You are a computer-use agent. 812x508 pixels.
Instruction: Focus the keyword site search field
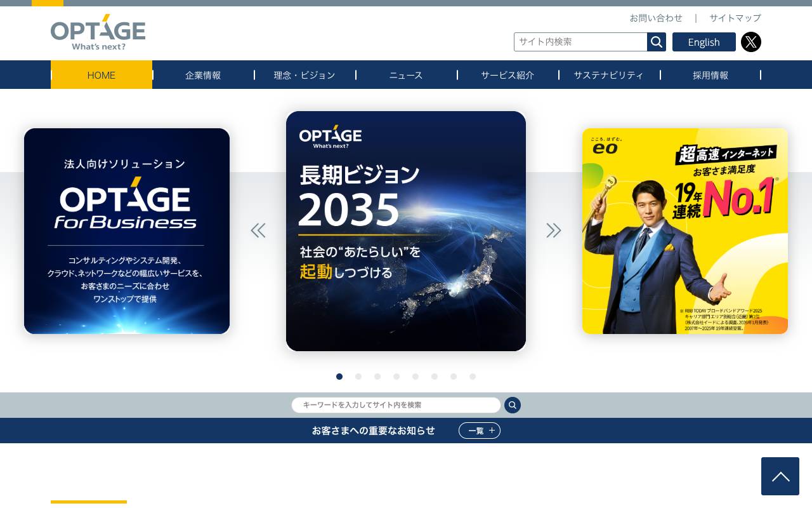coord(396,405)
